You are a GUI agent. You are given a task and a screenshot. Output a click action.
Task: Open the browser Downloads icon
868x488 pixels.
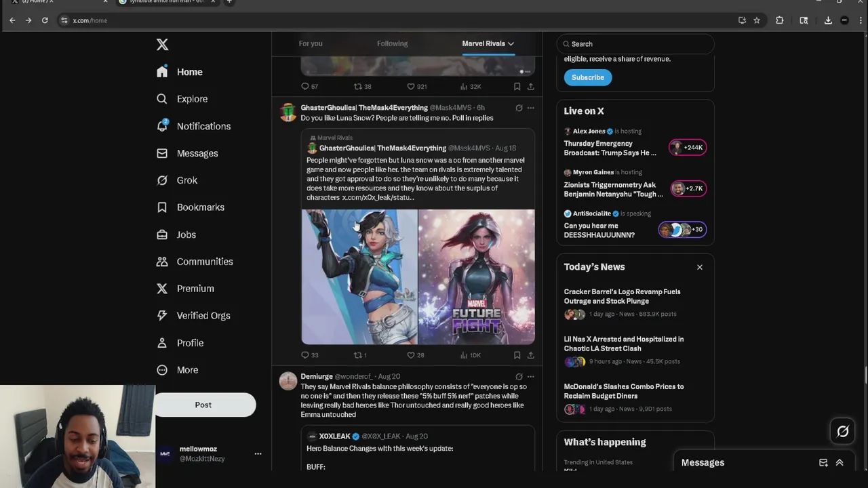828,20
